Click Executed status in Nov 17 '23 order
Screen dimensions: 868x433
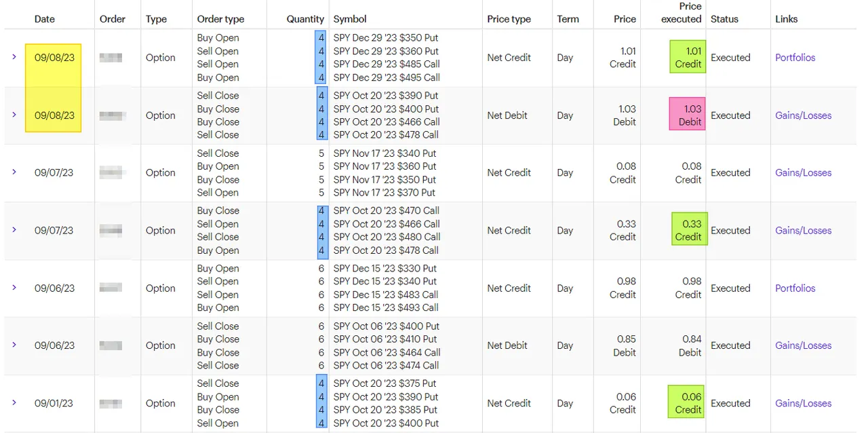(730, 172)
